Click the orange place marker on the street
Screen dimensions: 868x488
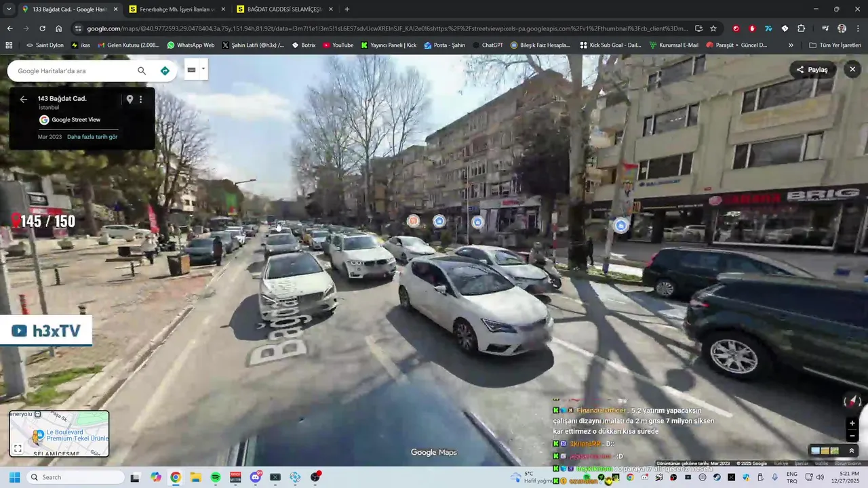(x=413, y=221)
